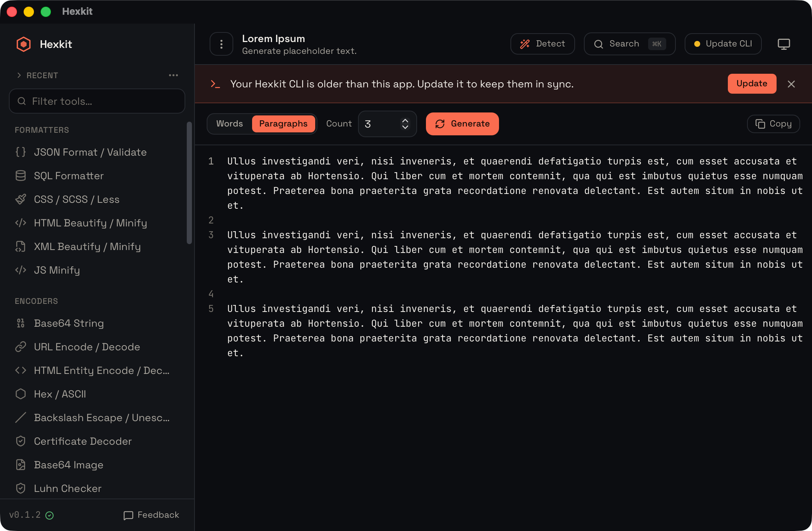Click the Feedback speech bubble icon

tap(128, 516)
